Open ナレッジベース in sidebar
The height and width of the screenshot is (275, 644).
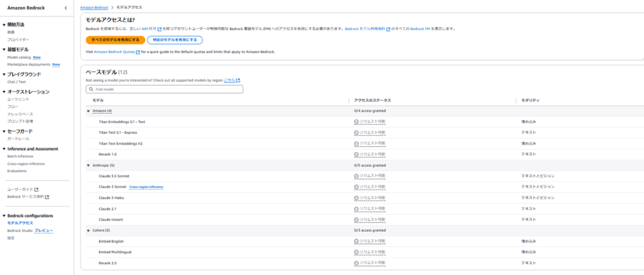[x=20, y=114]
